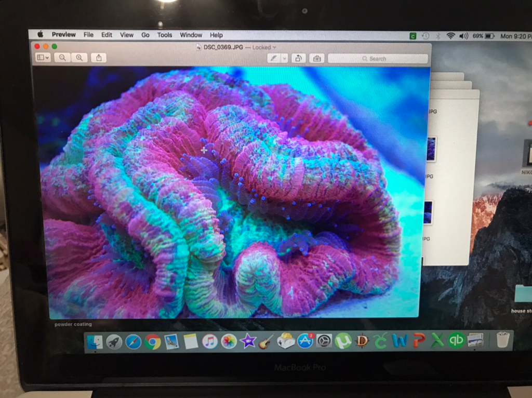The width and height of the screenshot is (532, 398).
Task: Expand the highlight pen options arrow
Action: pyautogui.click(x=284, y=58)
